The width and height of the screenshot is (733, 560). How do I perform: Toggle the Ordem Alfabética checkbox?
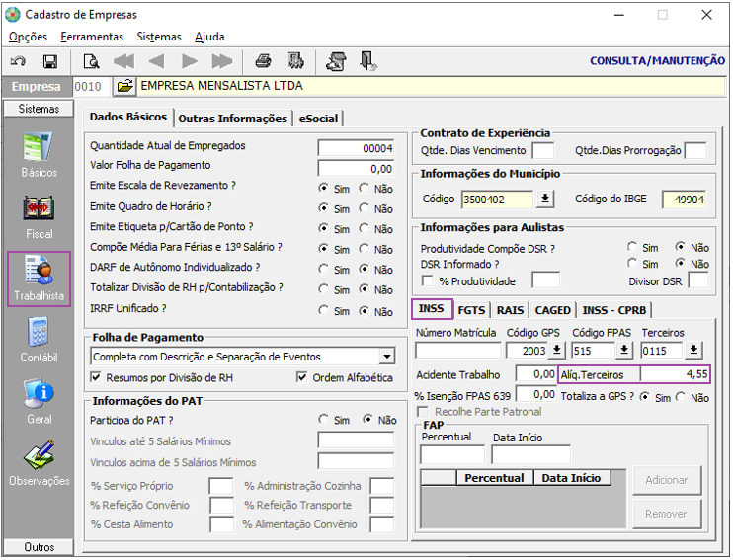[x=302, y=377]
